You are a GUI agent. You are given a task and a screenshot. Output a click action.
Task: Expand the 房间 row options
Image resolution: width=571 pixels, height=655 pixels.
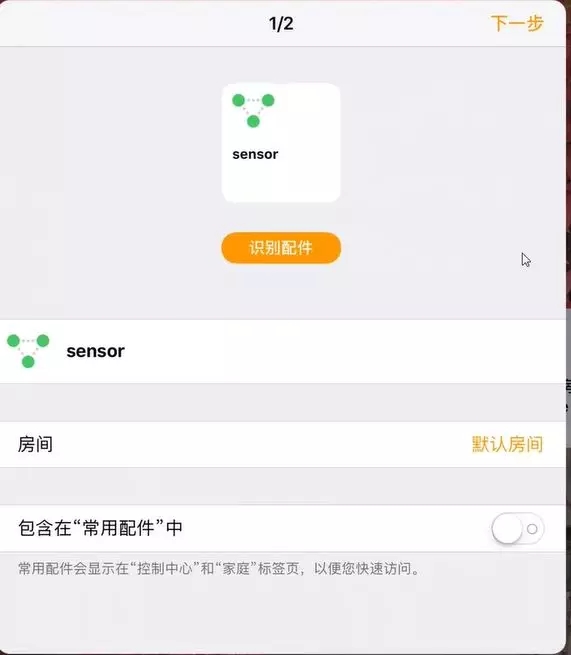[x=283, y=444]
